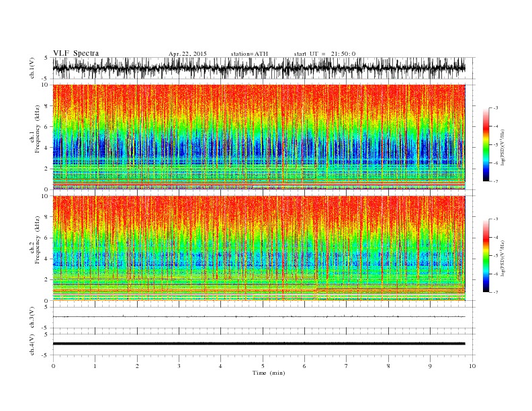Click the ch.1 spectrogram panel
This screenshot has height=411, width=532.
click(x=259, y=137)
